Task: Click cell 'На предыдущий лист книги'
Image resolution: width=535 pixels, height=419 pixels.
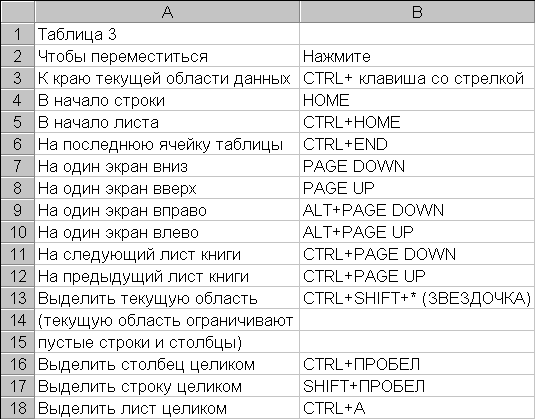Action: tap(167, 276)
